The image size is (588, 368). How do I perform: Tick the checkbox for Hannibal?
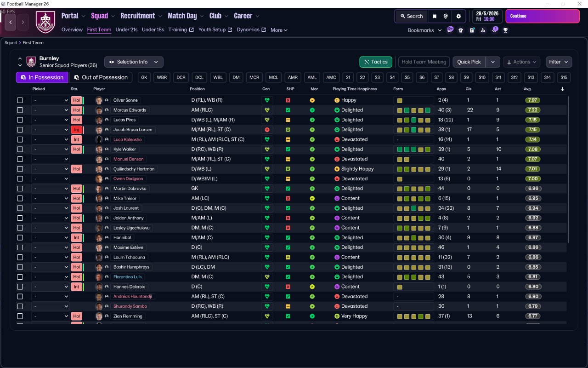coord(20,237)
